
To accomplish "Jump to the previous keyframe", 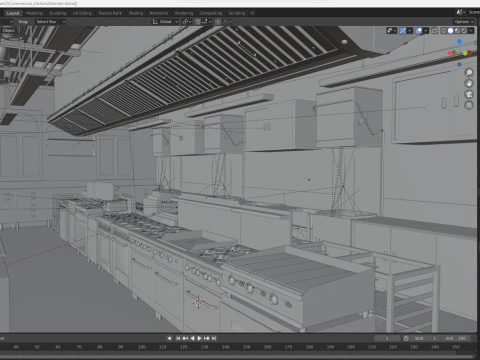I will [x=185, y=338].
